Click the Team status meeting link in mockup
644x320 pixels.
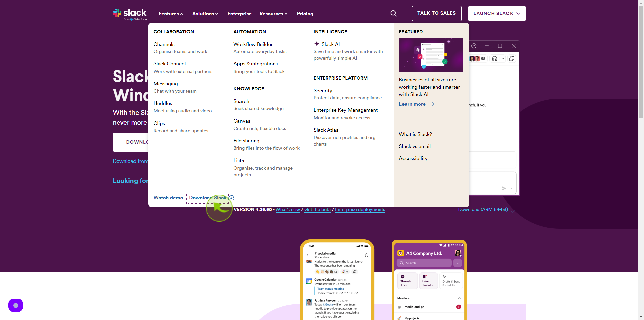[x=331, y=289]
